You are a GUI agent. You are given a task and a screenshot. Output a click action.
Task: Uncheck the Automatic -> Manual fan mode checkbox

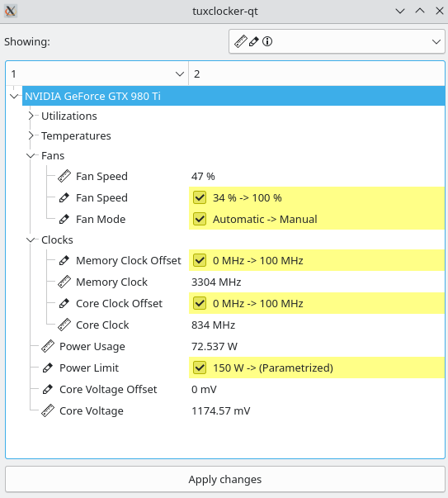pos(200,219)
